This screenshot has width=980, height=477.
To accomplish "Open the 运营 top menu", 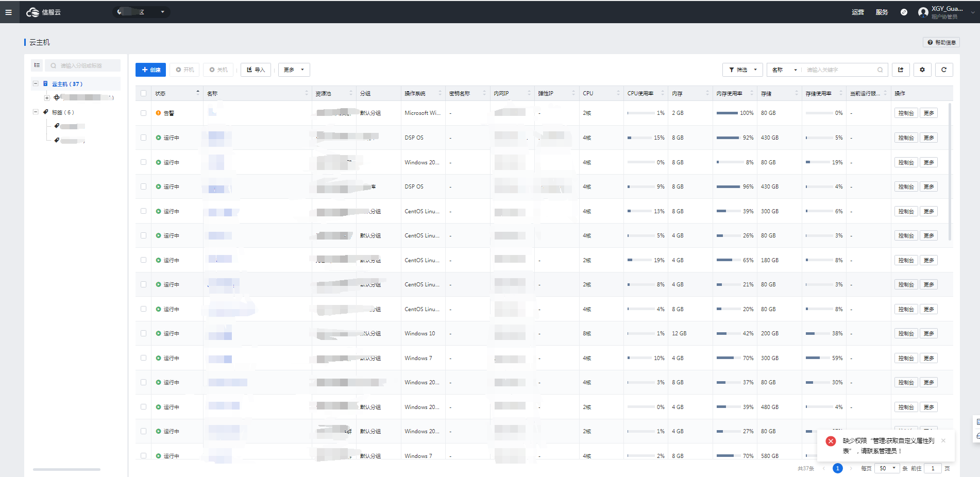I will [858, 12].
